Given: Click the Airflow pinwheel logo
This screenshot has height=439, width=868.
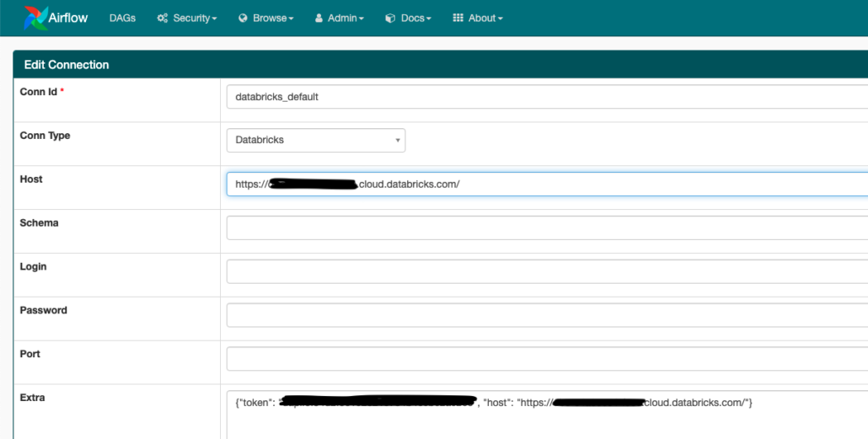Looking at the screenshot, I should click(35, 18).
